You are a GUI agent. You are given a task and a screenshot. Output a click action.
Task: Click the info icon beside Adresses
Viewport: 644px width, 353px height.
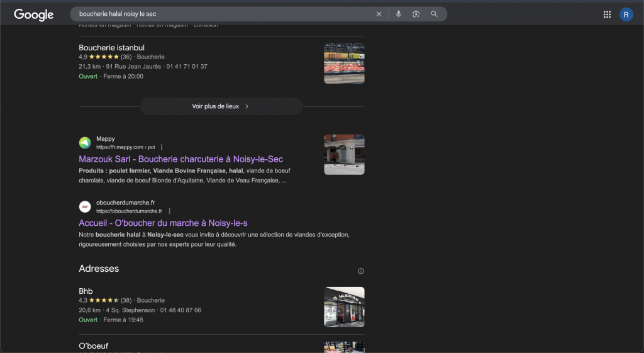tap(361, 271)
